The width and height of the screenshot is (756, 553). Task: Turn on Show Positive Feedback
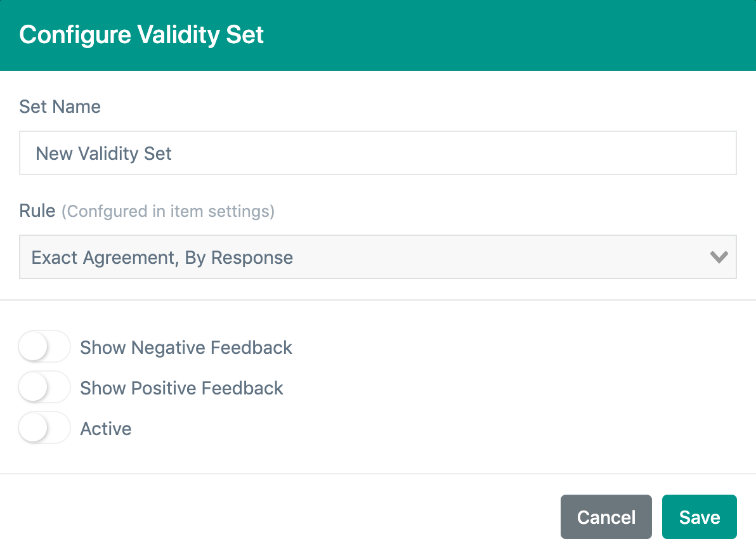pos(44,387)
